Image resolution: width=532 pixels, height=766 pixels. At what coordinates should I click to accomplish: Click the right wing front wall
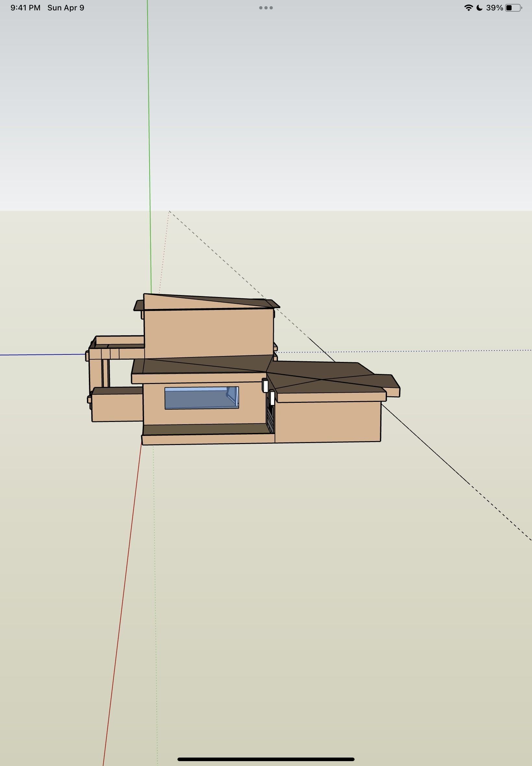328,422
